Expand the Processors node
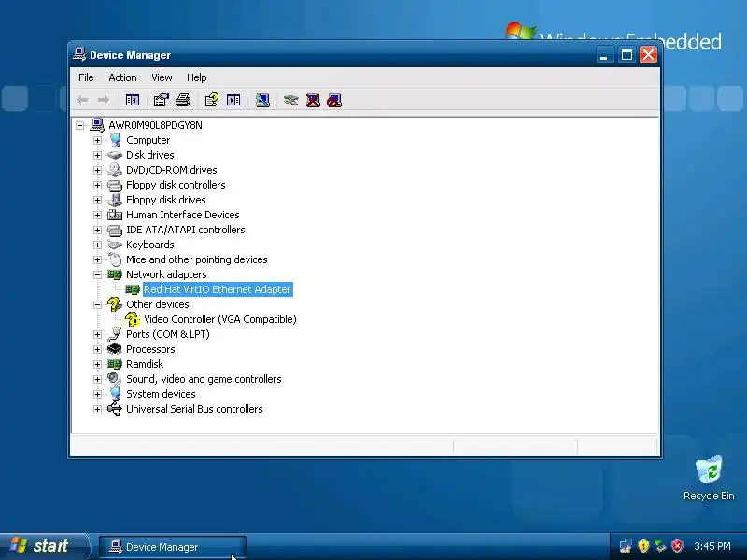 (x=97, y=349)
